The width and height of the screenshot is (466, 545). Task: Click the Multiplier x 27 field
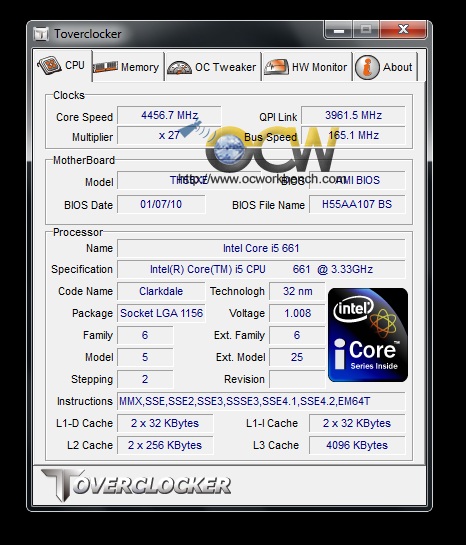(x=169, y=135)
